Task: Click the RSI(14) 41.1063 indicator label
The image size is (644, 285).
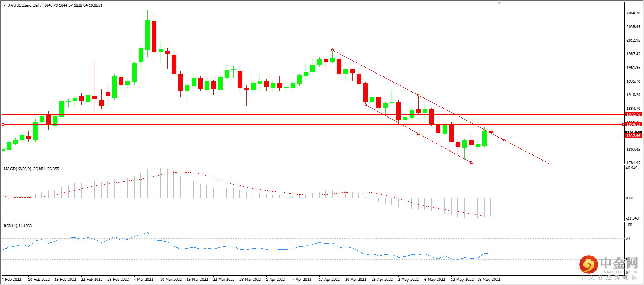Action: point(18,226)
